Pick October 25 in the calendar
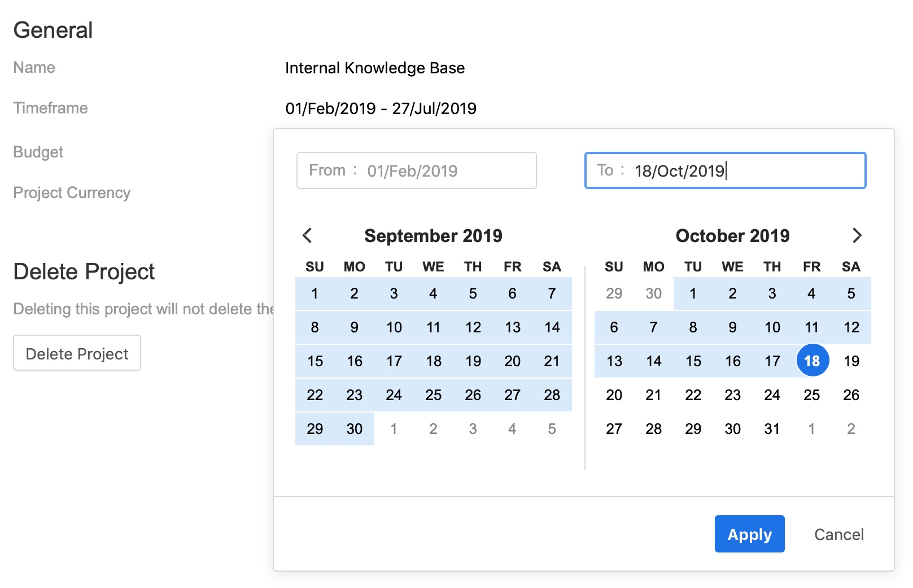 812,395
